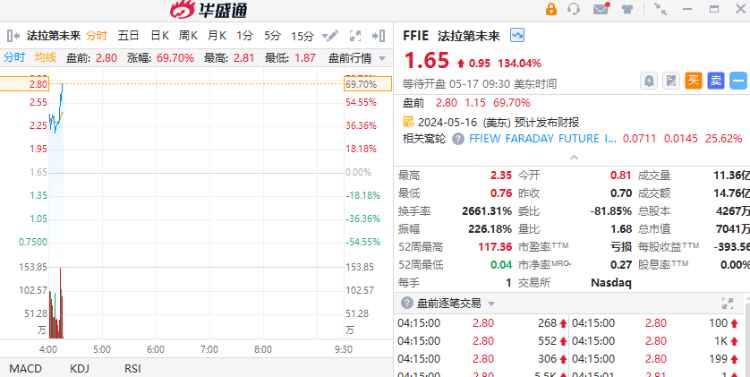This screenshot has height=377, width=750.
Task: Click the blue 卖 sell button
Action: click(x=716, y=81)
